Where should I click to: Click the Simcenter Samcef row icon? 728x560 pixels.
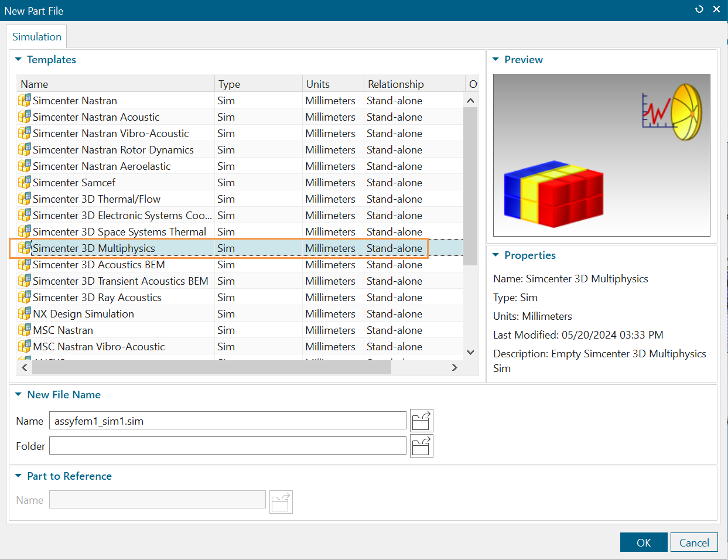coord(24,183)
